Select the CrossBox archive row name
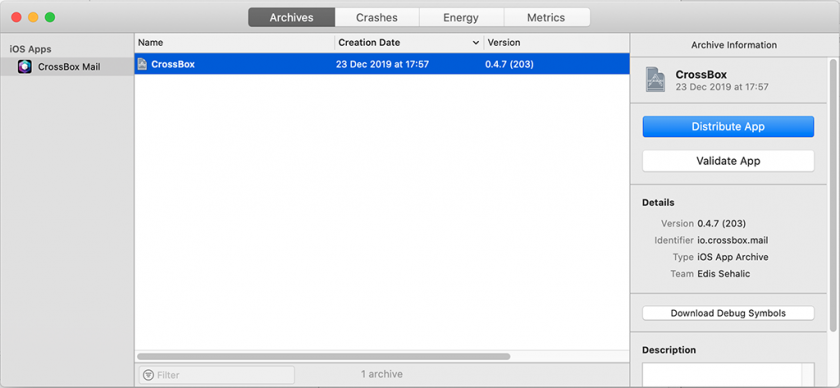 (173, 64)
